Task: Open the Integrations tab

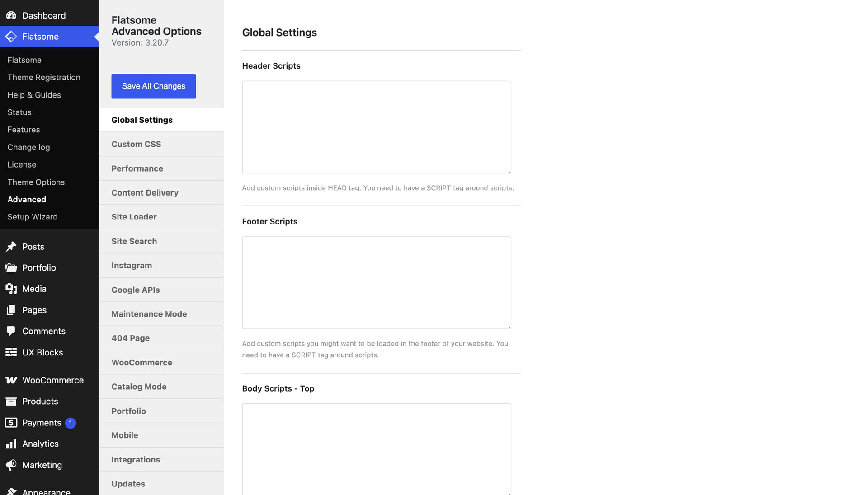Action: 161,459
